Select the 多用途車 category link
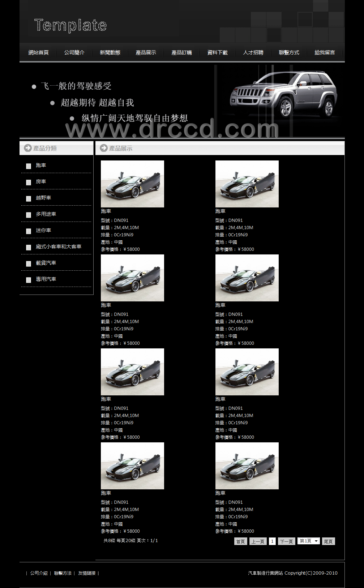The width and height of the screenshot is (364, 588). pos(46,214)
